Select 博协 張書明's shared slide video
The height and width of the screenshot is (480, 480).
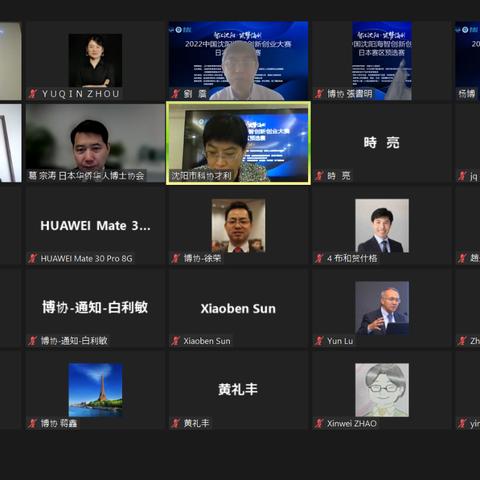[x=382, y=61]
